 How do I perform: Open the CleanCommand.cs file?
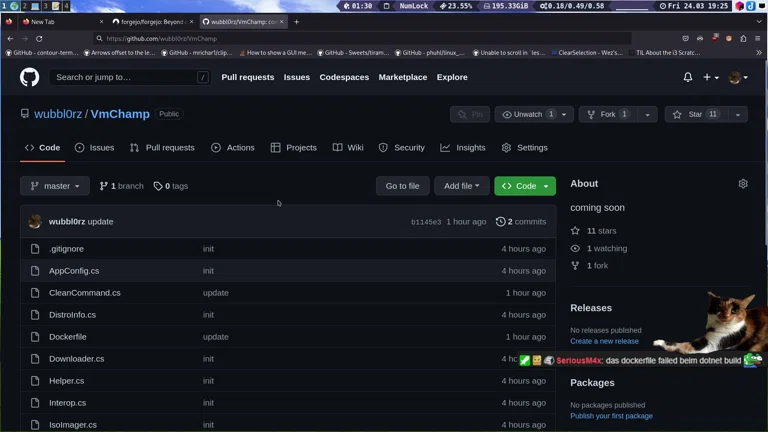[85, 292]
